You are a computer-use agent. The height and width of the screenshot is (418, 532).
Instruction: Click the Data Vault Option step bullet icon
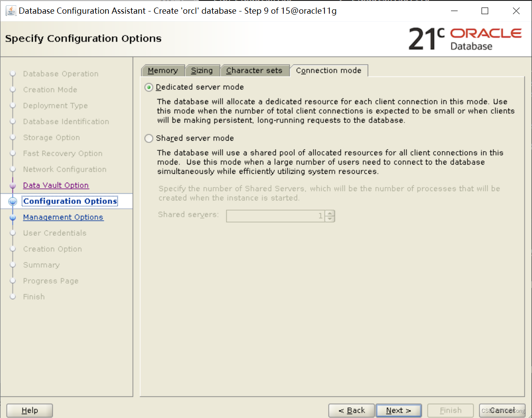click(13, 185)
